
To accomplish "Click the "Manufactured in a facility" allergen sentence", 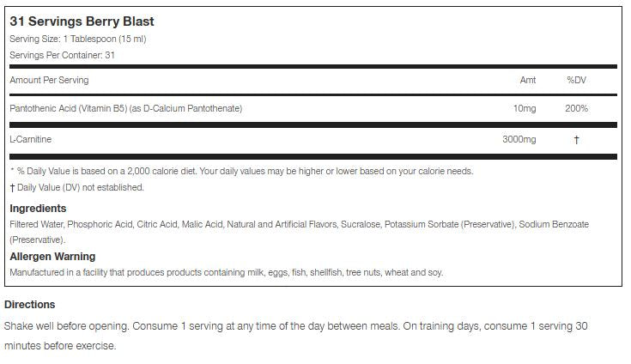I will tap(227, 272).
